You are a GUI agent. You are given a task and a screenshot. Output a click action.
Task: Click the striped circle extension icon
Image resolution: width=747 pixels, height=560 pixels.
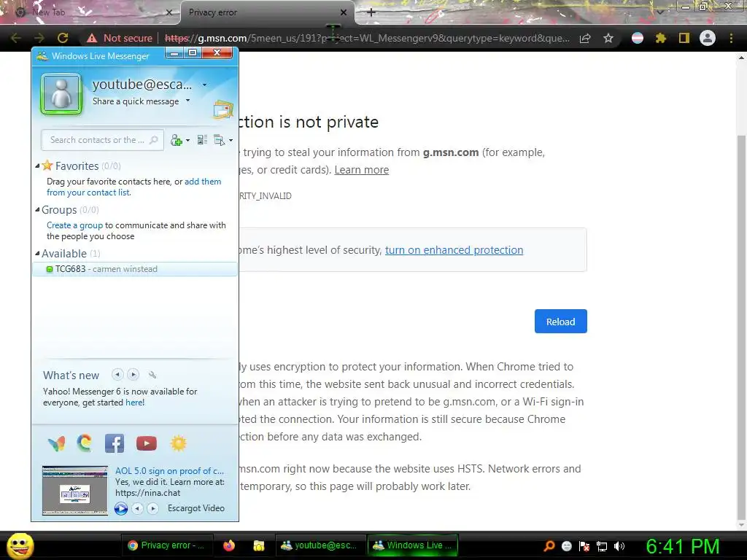click(638, 38)
